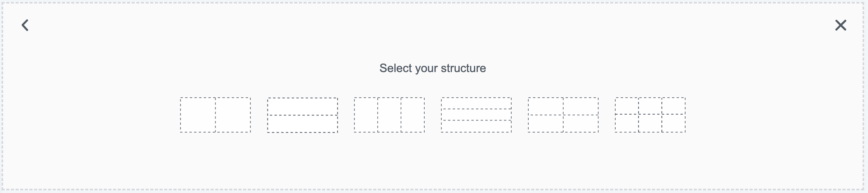Pick the six-cell 3x2 grid structure
Screen dimensions: 868x193
click(650, 115)
